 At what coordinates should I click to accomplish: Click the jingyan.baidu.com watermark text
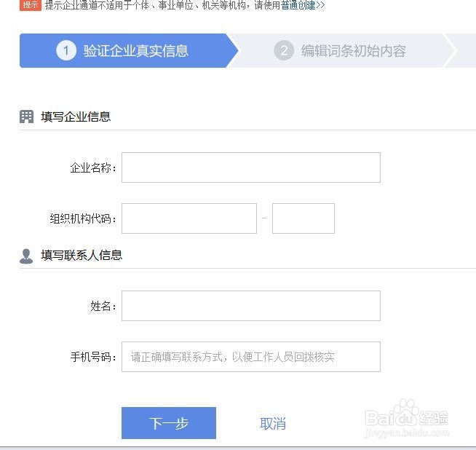point(406,433)
